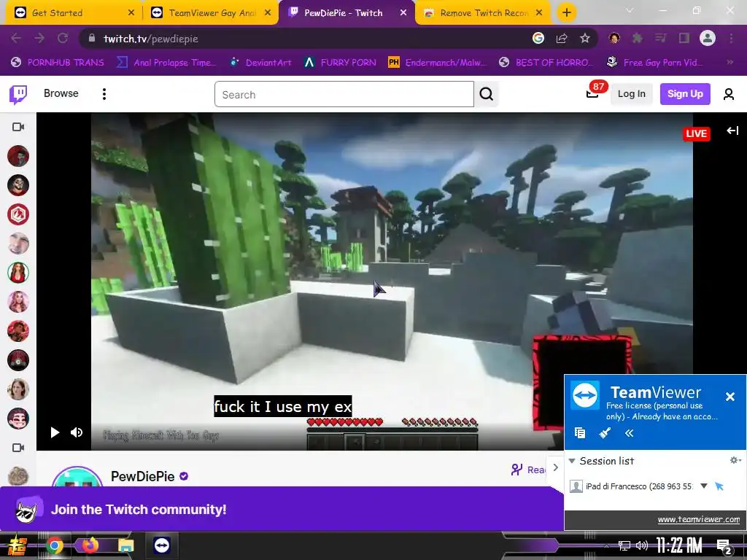The height and width of the screenshot is (560, 747).
Task: Expand the hidden bookmarks overflow chevron
Action: [x=729, y=63]
